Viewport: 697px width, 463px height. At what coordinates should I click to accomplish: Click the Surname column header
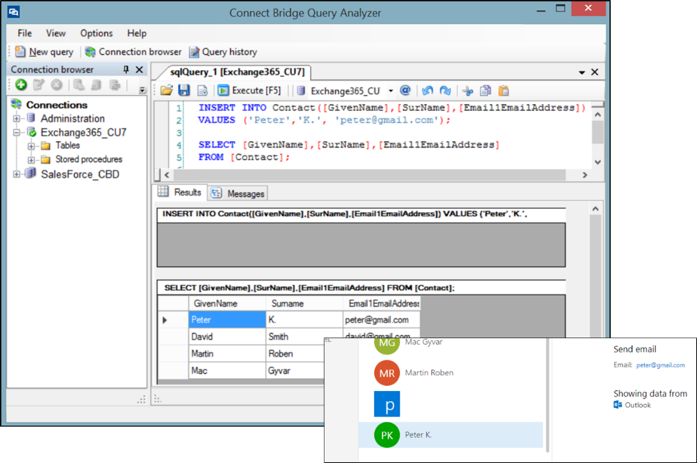click(304, 303)
